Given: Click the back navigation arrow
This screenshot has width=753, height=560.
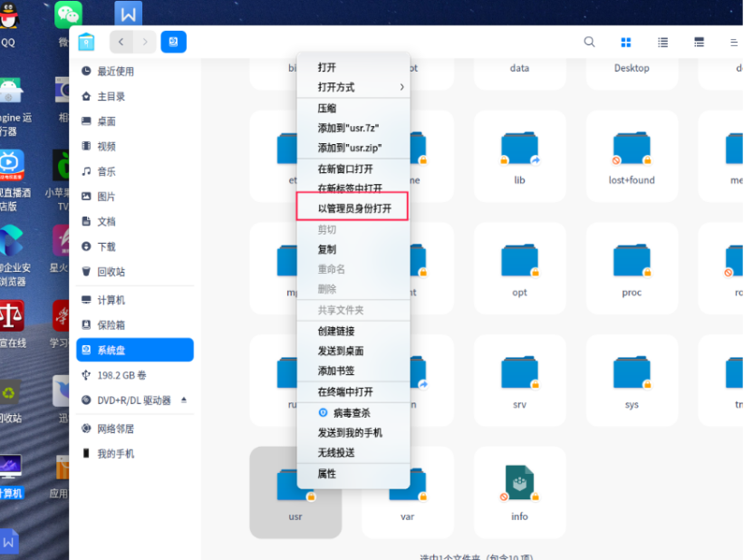Looking at the screenshot, I should pyautogui.click(x=121, y=42).
